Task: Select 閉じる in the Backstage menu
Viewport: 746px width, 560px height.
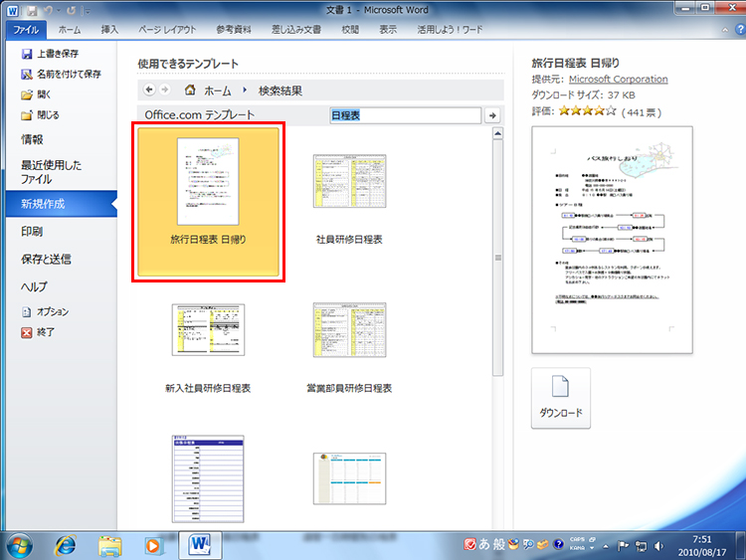Action: click(40, 114)
